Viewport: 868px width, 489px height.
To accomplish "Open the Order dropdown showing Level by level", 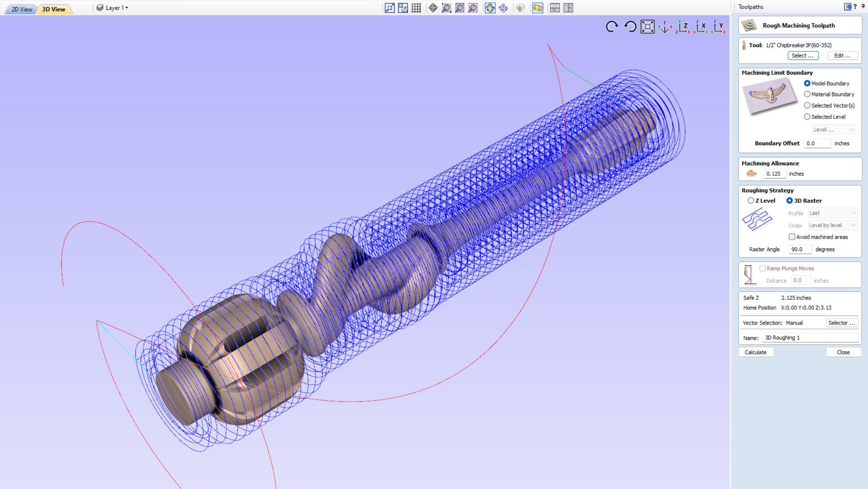I will point(832,225).
